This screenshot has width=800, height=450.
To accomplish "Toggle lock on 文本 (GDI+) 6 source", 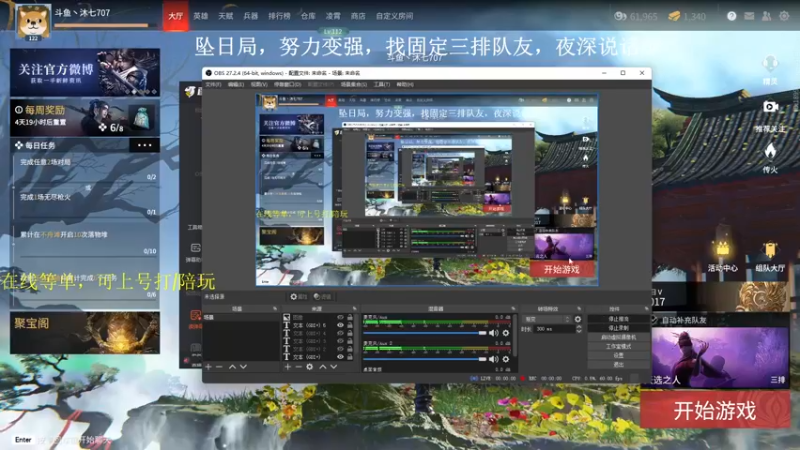I will (x=350, y=325).
